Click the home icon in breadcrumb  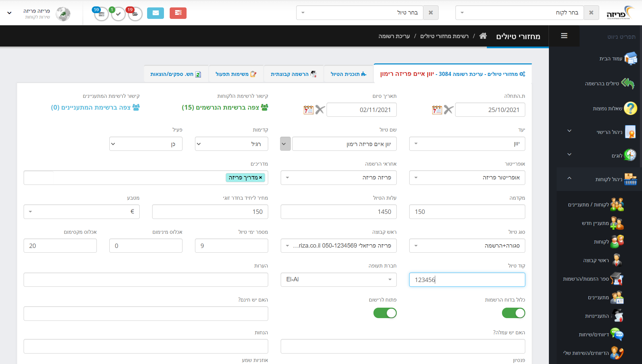point(483,36)
